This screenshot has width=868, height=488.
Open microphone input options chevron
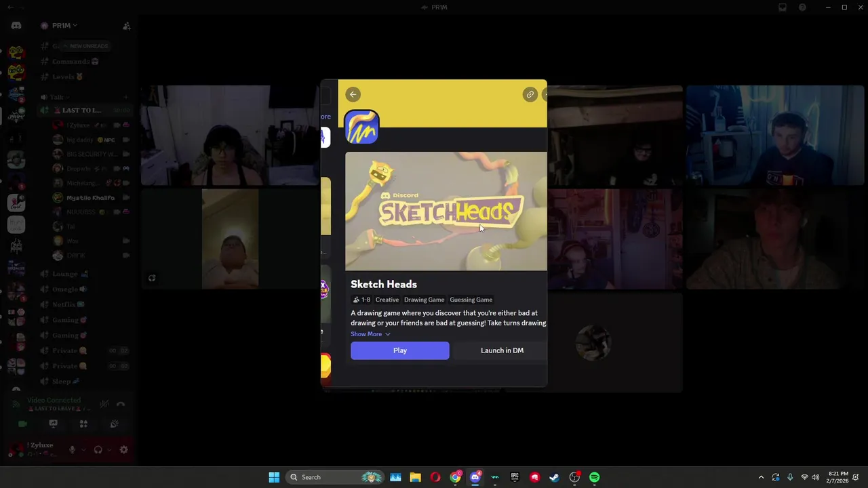point(83,449)
